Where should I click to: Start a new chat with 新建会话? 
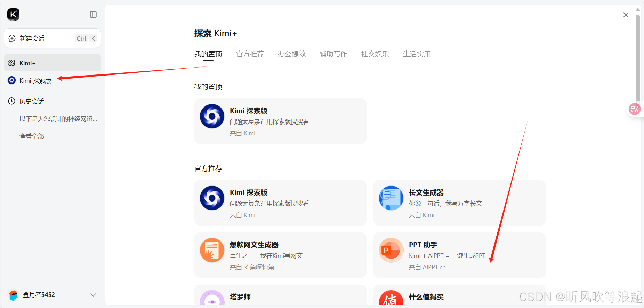pos(53,38)
